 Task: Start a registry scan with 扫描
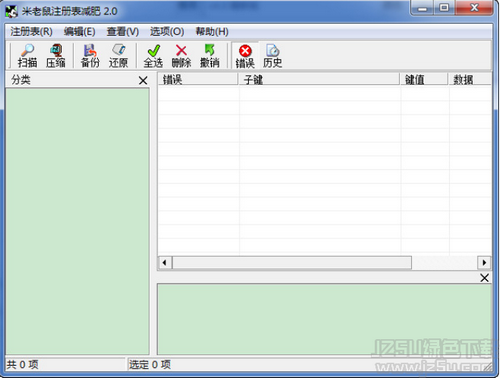[x=27, y=56]
